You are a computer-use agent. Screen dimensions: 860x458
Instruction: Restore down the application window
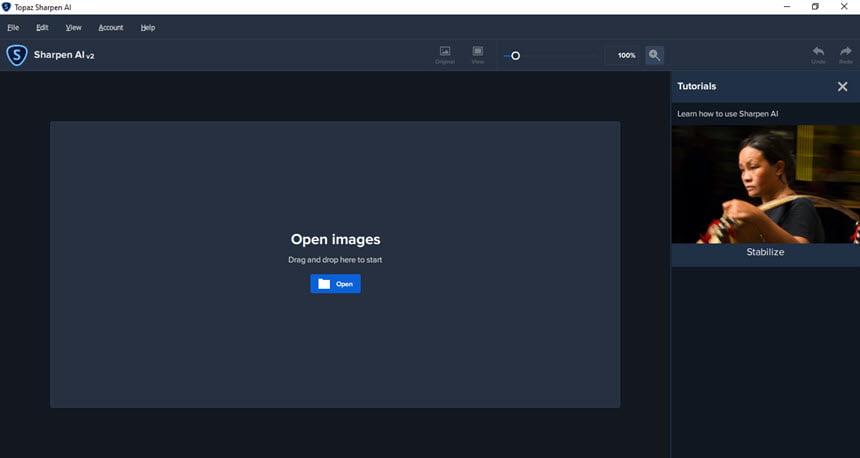click(815, 7)
